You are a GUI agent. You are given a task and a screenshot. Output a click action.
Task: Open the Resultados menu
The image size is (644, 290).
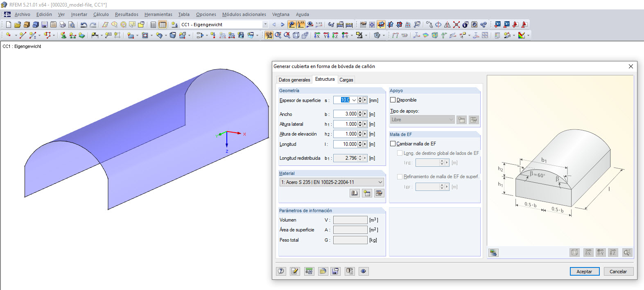pos(127,14)
